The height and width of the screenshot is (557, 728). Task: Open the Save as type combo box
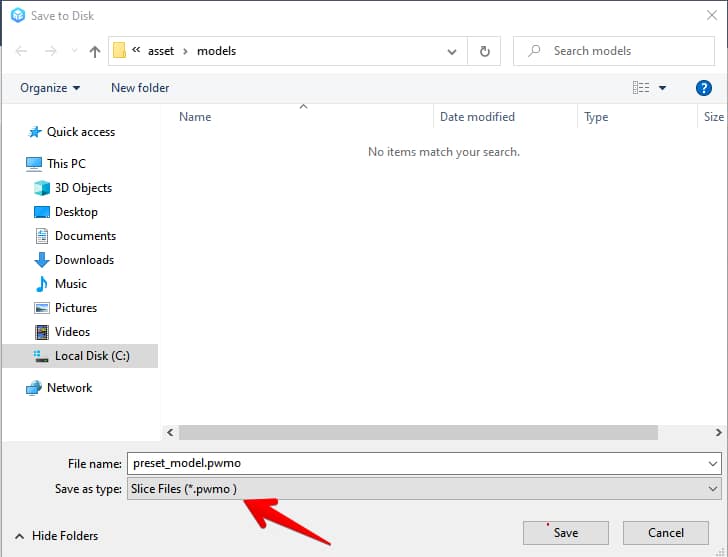coord(424,489)
